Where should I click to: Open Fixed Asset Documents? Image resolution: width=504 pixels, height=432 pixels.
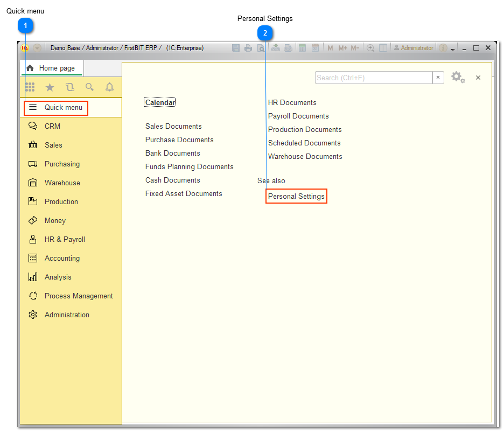184,194
